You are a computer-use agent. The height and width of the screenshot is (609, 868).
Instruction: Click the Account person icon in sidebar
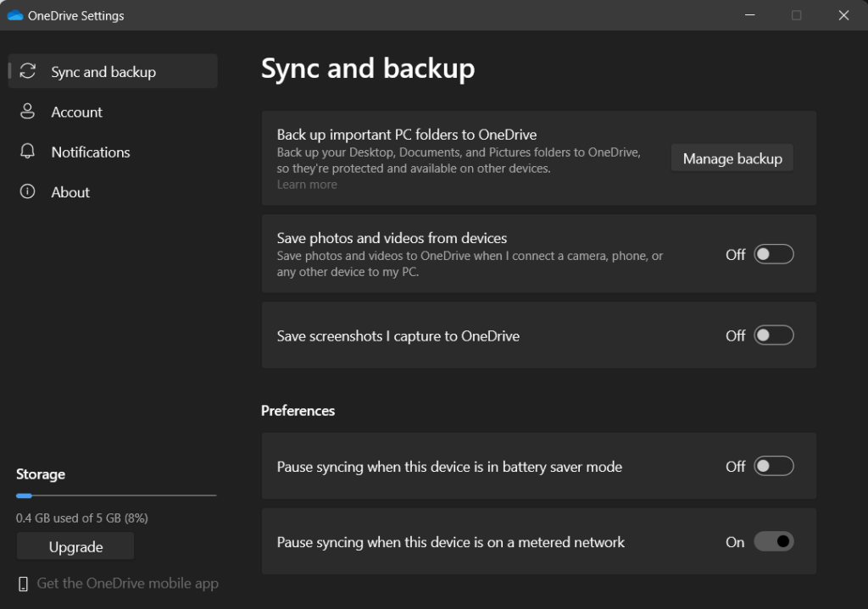pyautogui.click(x=28, y=112)
